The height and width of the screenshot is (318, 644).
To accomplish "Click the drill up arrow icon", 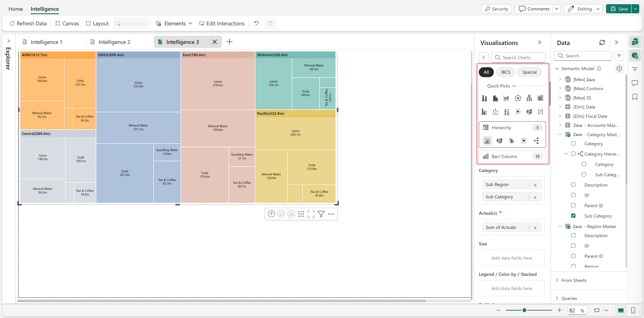I will 271,214.
